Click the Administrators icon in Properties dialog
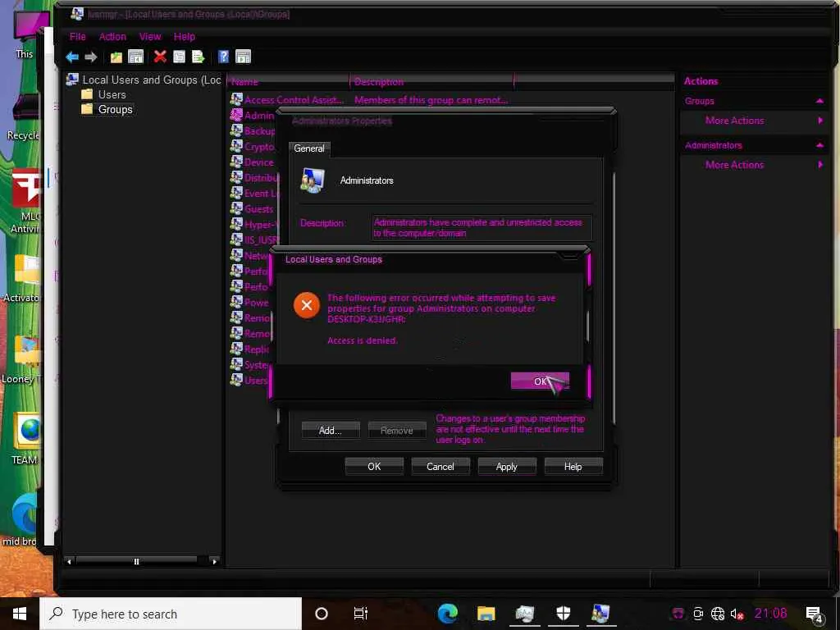This screenshot has width=840, height=630. click(313, 180)
